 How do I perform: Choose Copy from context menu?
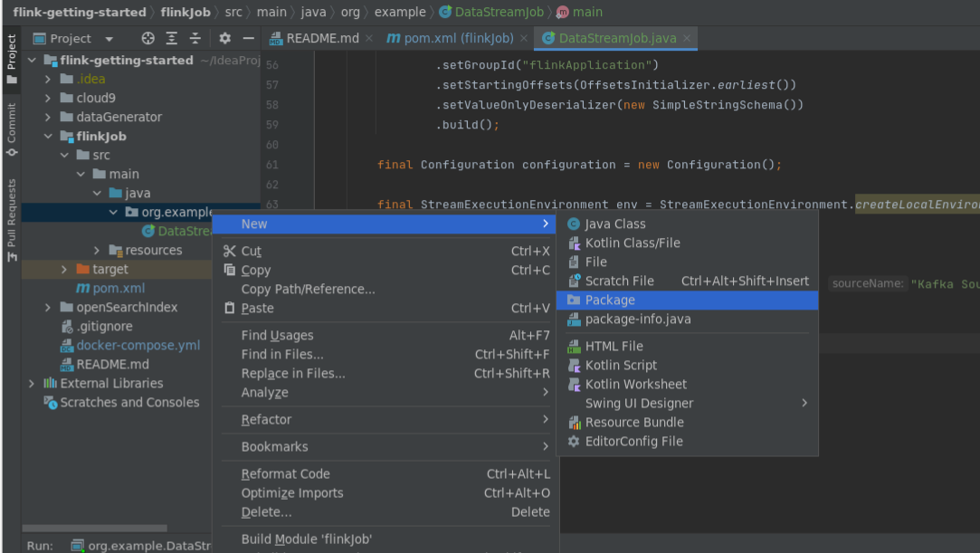[385, 270]
